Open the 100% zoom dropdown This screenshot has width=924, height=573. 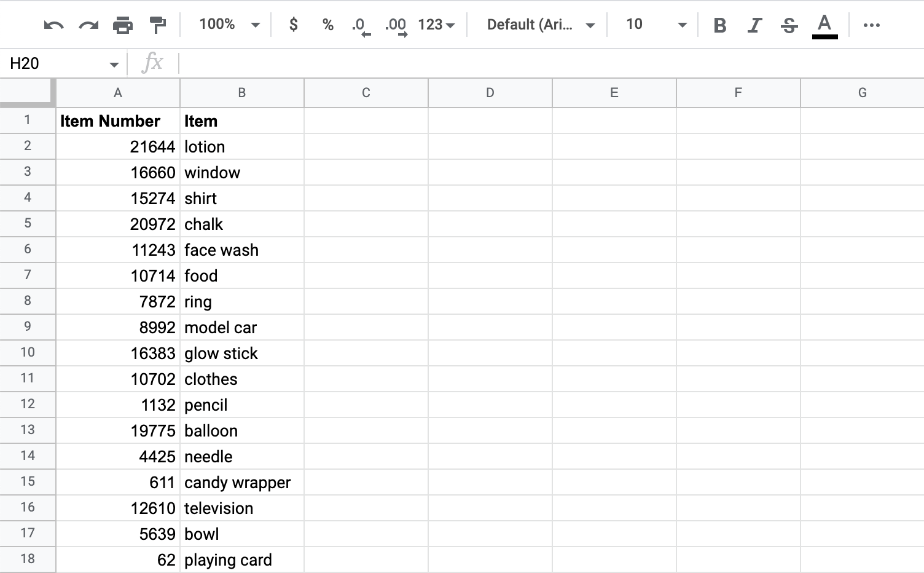coord(229,25)
